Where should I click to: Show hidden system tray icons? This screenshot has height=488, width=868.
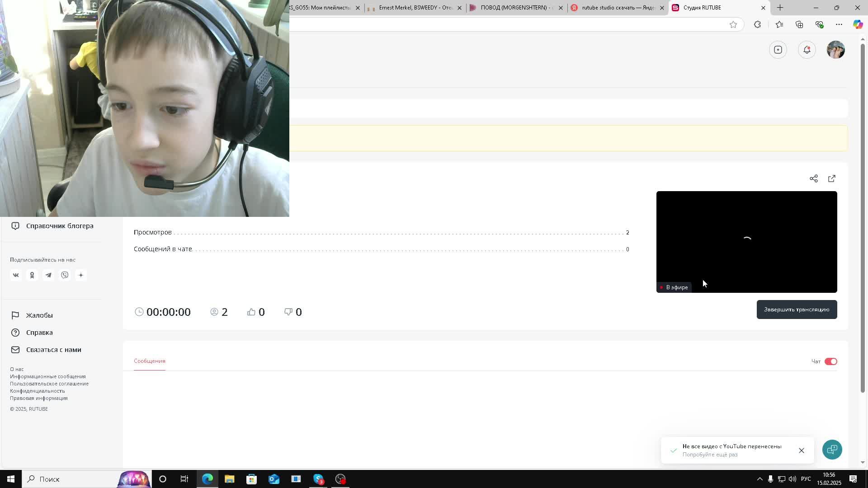pyautogui.click(x=759, y=479)
